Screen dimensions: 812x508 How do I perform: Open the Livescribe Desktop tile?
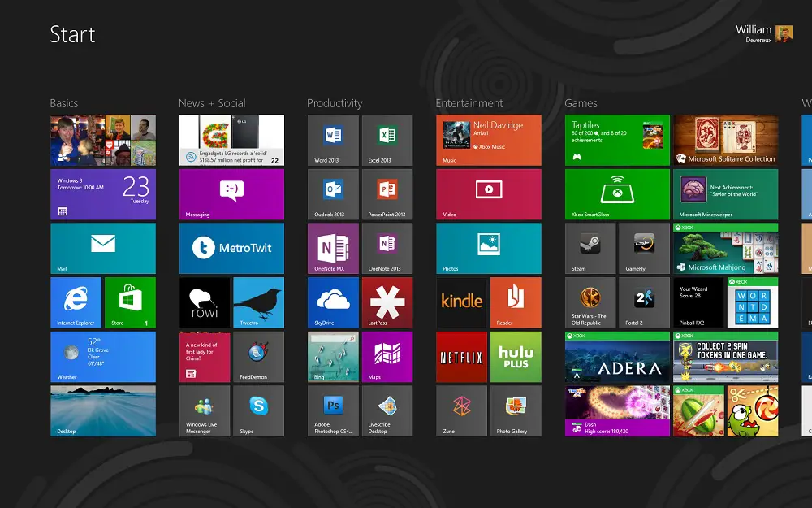pos(387,410)
